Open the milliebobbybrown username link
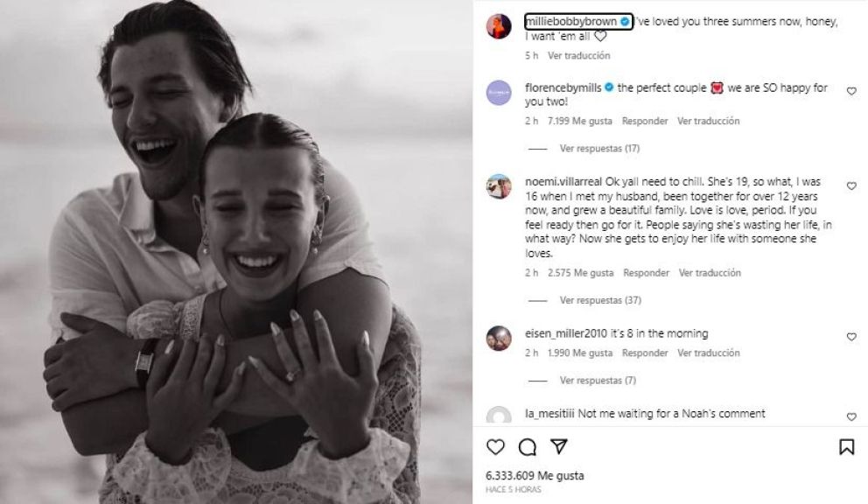This screenshot has height=504, width=868. coord(566,21)
